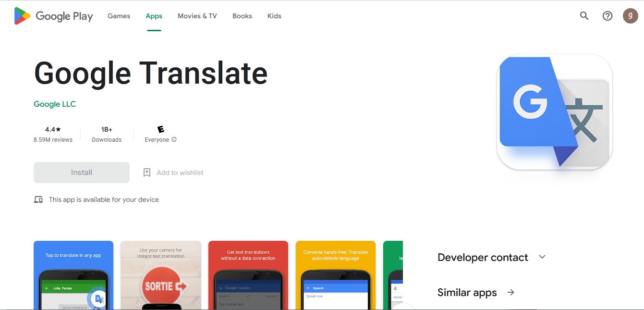Click the wishlist bookmark icon
This screenshot has width=644, height=310.
[147, 173]
